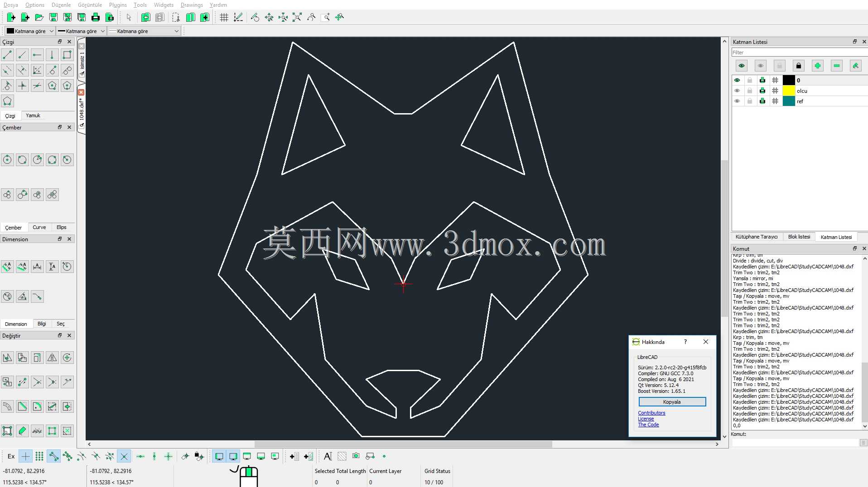This screenshot has height=487, width=868.
Task: Toggle the Ex exclusive snap mode
Action: point(11,456)
